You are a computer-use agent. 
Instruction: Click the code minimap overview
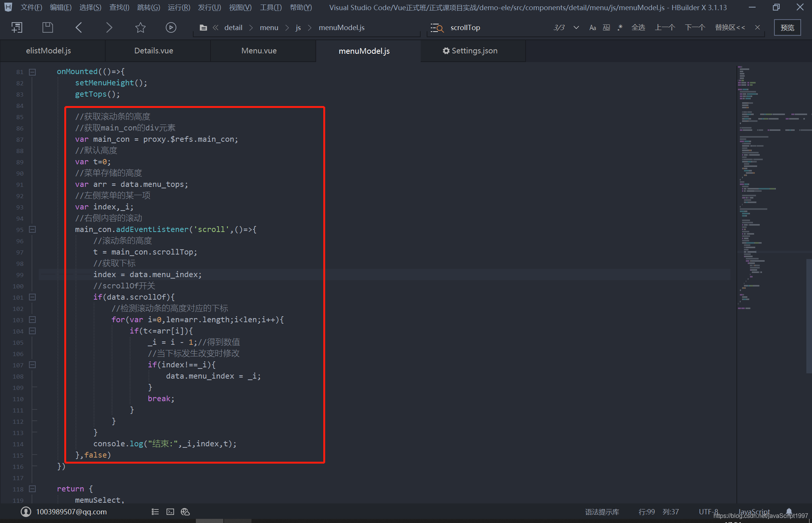pyautogui.click(x=771, y=188)
